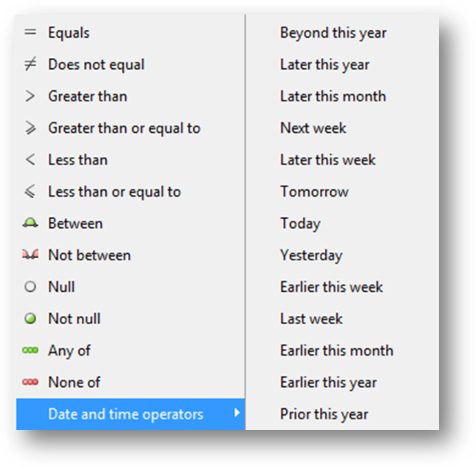Click the green Between icon
This screenshot has width=476, height=468.
tap(30, 223)
